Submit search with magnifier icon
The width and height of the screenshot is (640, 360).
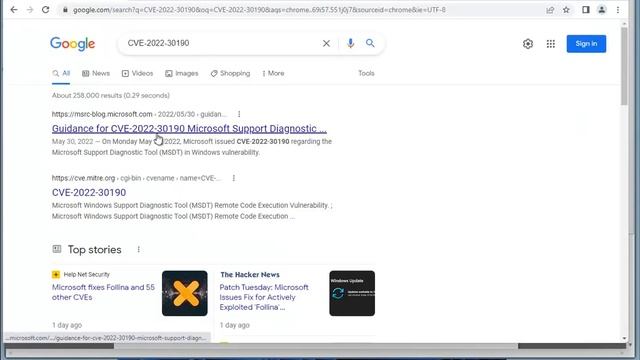370,43
